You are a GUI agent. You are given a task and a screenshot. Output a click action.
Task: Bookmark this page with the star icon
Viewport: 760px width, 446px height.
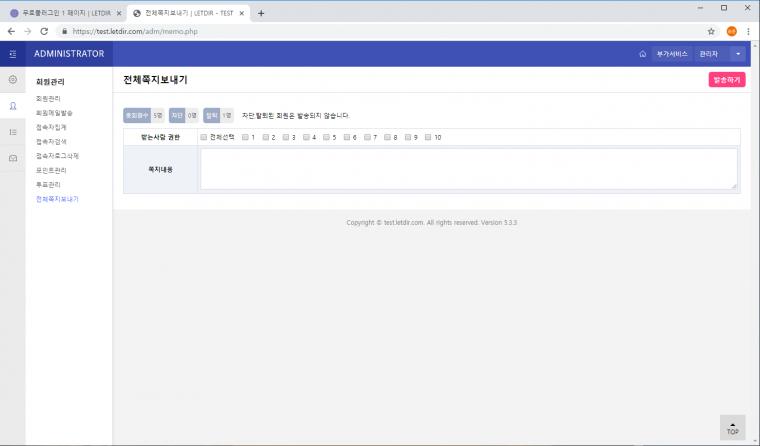point(711,32)
